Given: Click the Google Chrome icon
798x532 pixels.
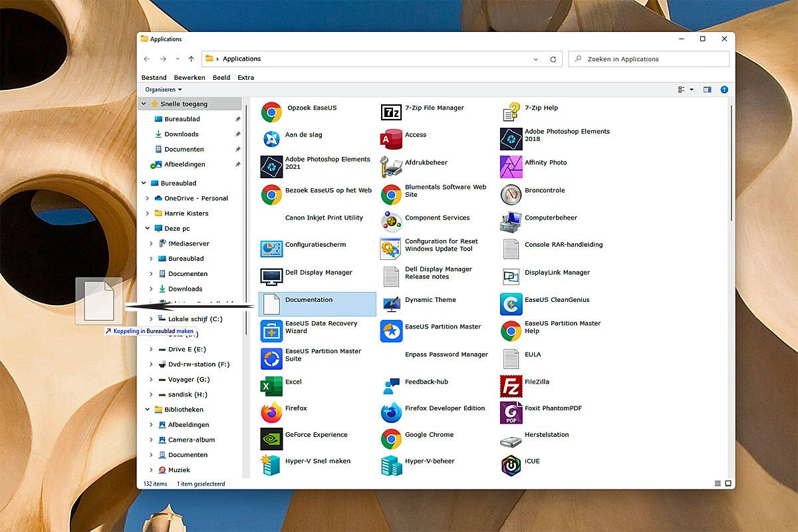Looking at the screenshot, I should pos(391,439).
